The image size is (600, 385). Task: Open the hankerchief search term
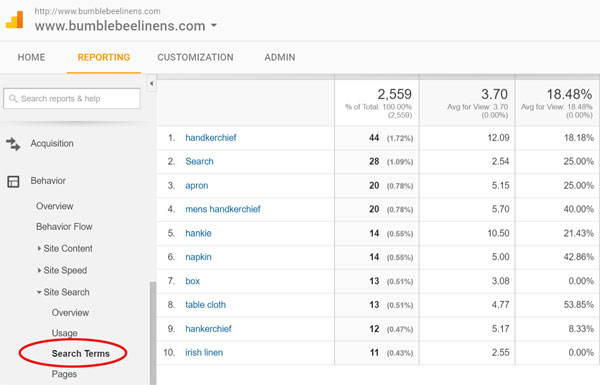pos(209,329)
